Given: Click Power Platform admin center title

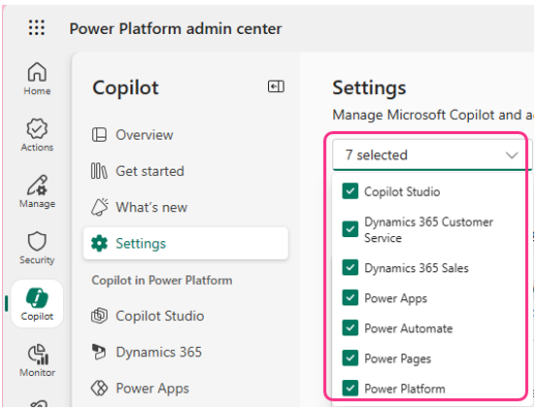Looking at the screenshot, I should click(x=175, y=28).
